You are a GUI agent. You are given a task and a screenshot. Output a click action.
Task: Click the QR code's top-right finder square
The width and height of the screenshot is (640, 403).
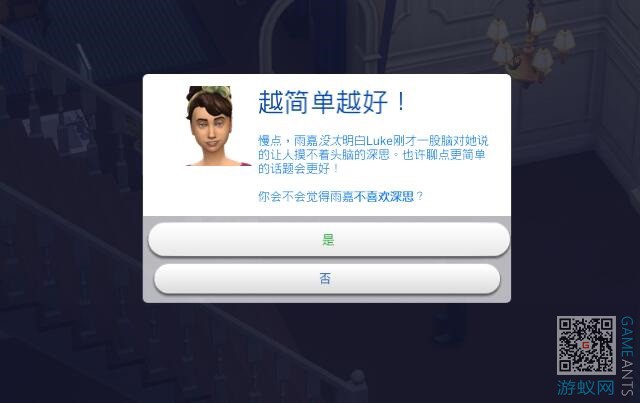[x=607, y=324]
